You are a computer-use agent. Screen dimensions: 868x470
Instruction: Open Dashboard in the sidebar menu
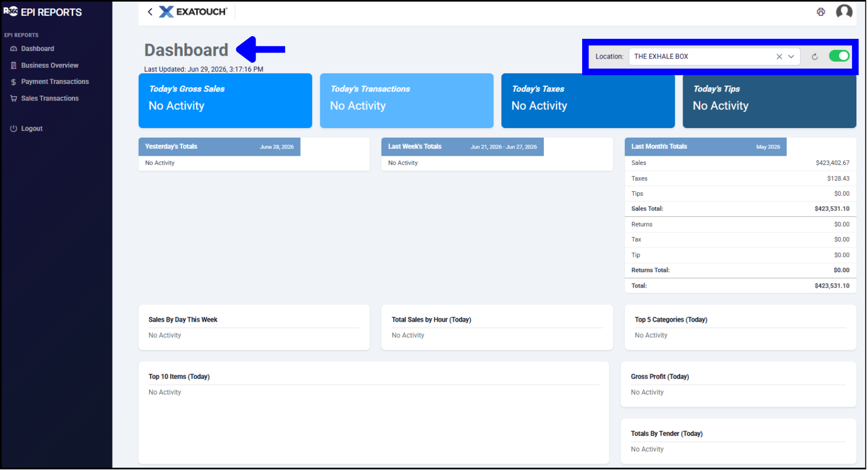click(x=38, y=49)
